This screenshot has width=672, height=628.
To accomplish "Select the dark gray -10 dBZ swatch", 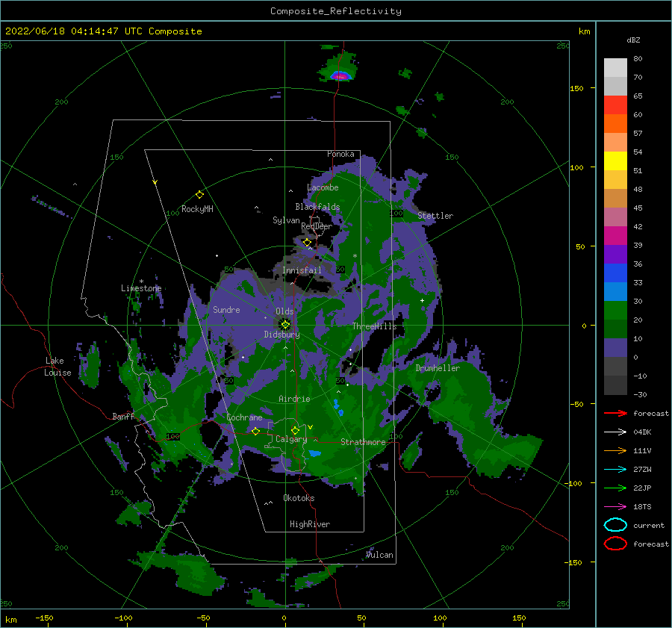I will (x=615, y=385).
